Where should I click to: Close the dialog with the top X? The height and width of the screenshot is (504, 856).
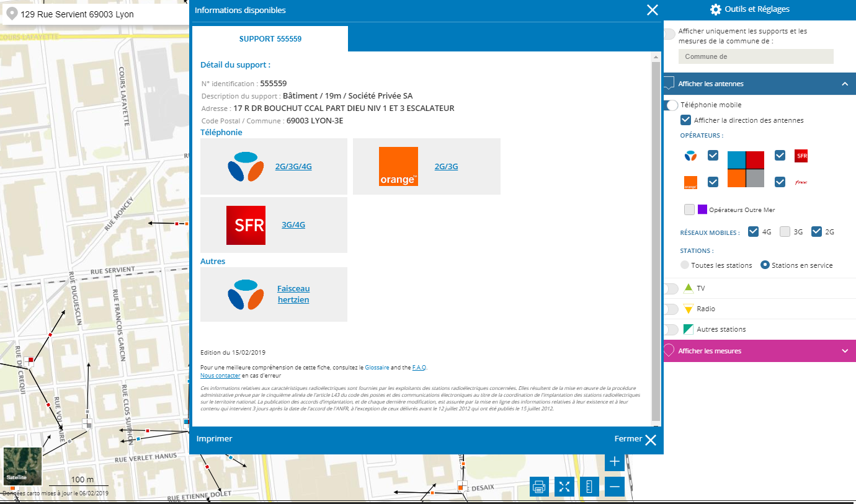(652, 10)
